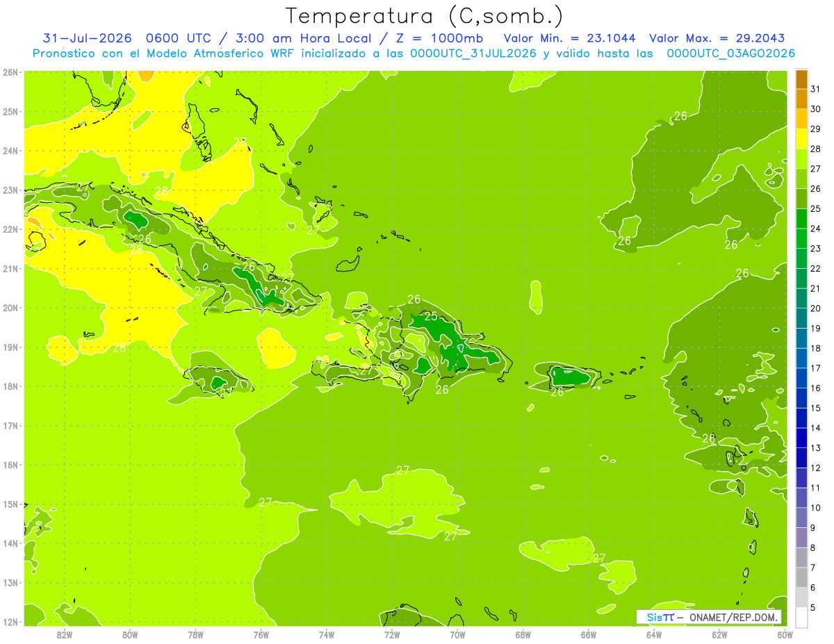Image resolution: width=834 pixels, height=644 pixels.
Task: Click the legend value label 20
Action: pos(815,308)
